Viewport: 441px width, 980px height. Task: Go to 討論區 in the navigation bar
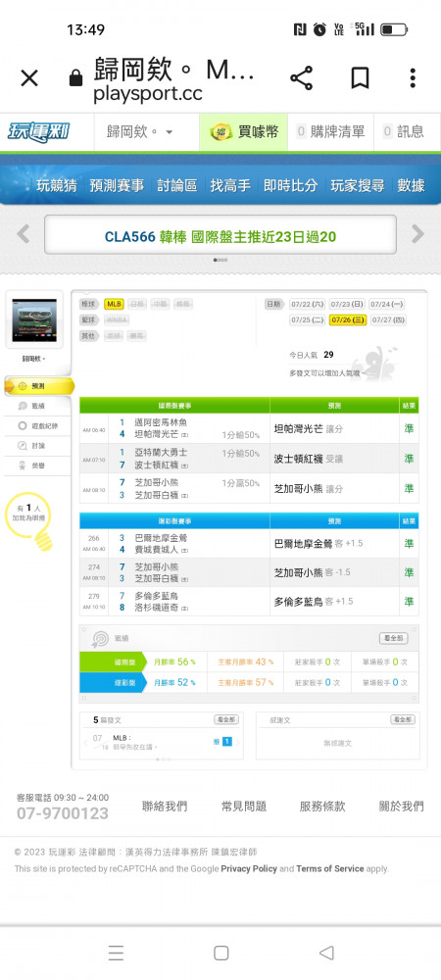[176, 185]
